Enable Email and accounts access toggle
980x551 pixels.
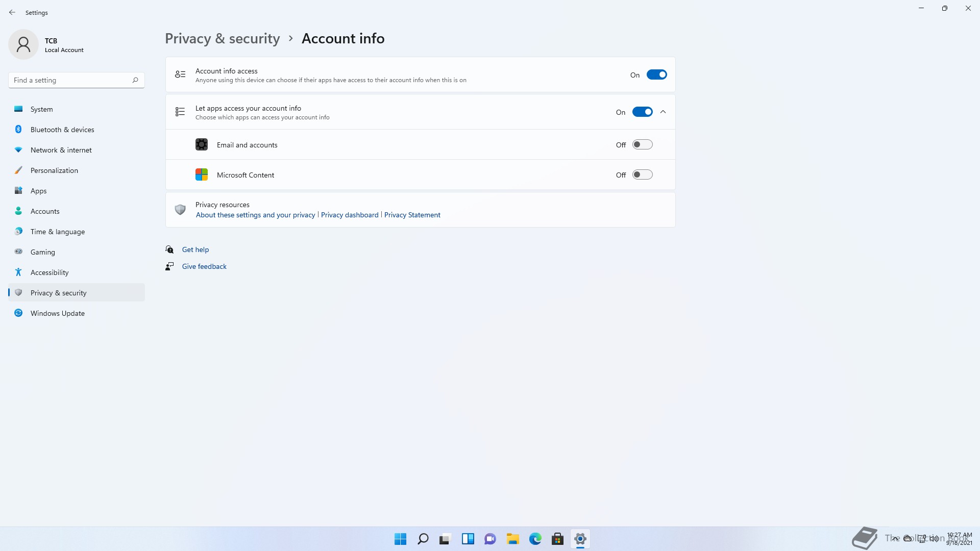(x=642, y=145)
